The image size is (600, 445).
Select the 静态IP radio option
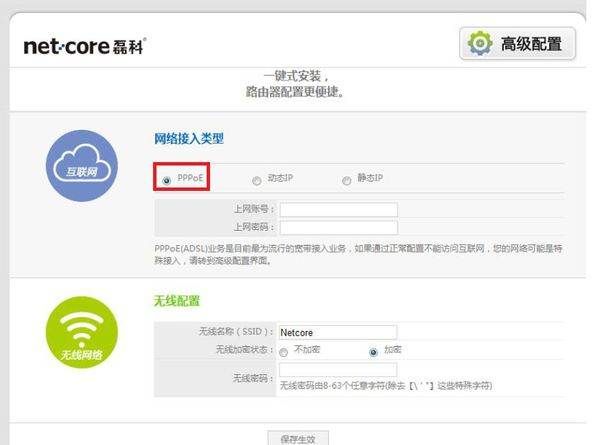(347, 180)
